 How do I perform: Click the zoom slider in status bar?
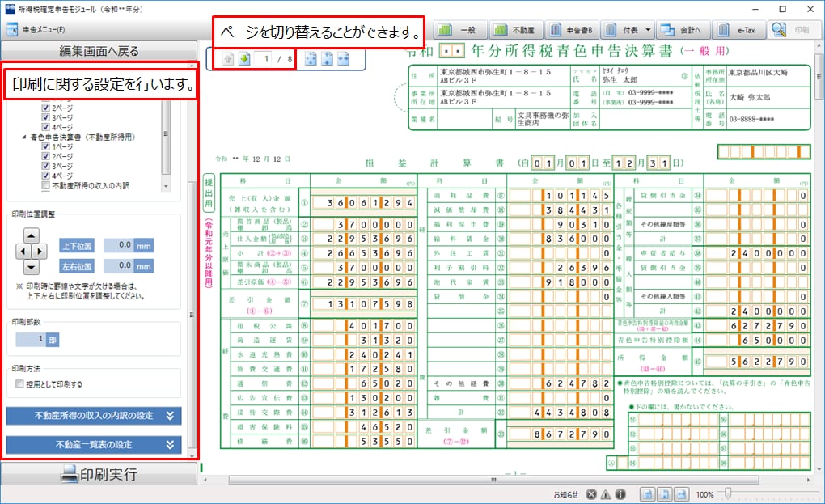coord(726,493)
